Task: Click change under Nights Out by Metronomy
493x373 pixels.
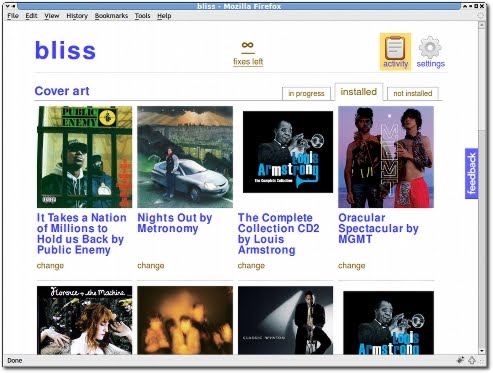Action: [151, 266]
